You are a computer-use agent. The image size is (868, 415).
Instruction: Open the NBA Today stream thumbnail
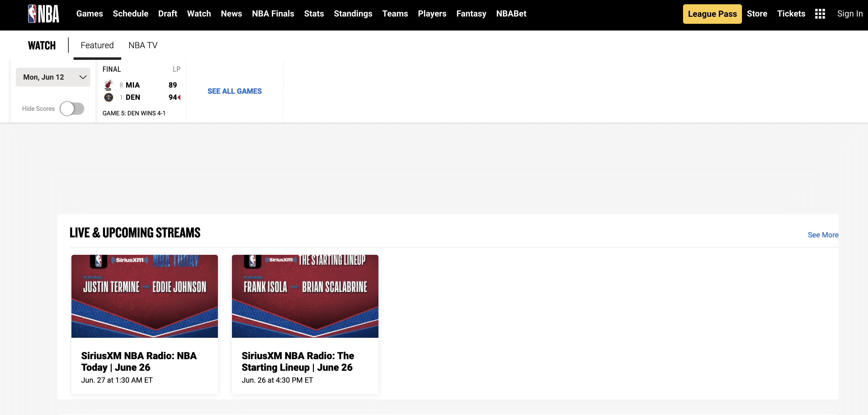tap(145, 296)
